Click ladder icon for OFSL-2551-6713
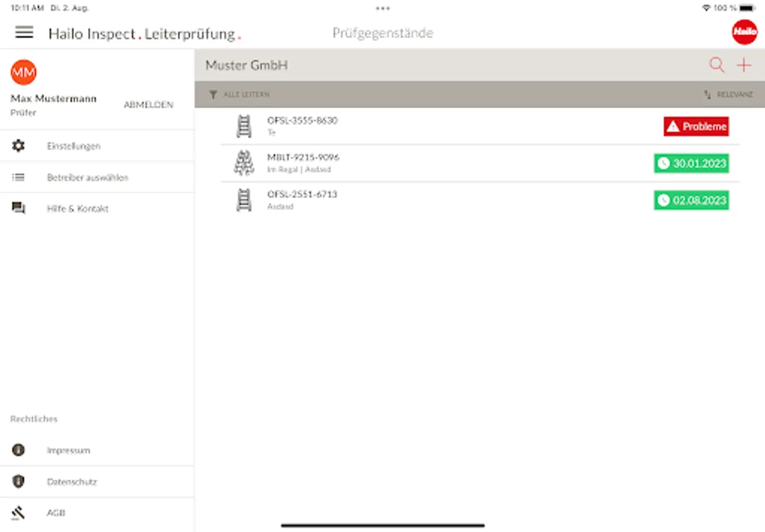The height and width of the screenshot is (532, 765). click(244, 200)
